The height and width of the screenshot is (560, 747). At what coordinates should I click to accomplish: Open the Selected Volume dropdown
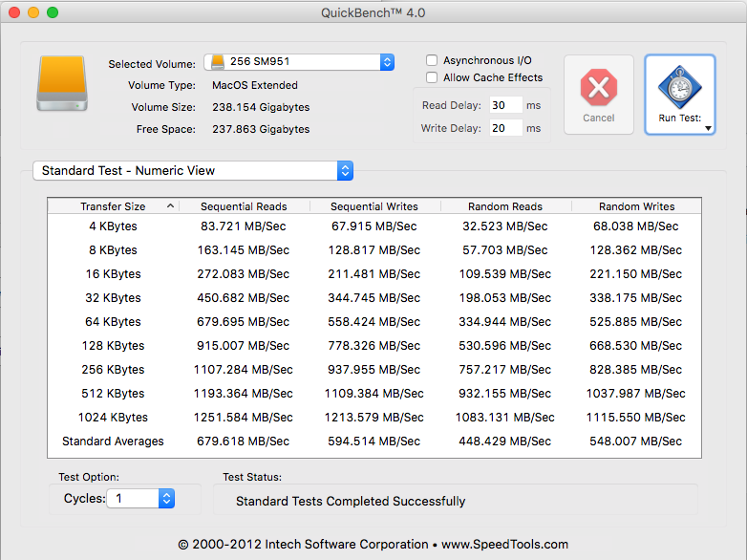point(299,62)
